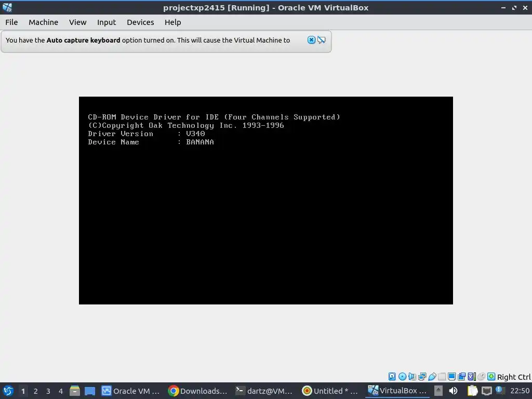
Task: Click the shared folders status icon
Action: point(442,376)
